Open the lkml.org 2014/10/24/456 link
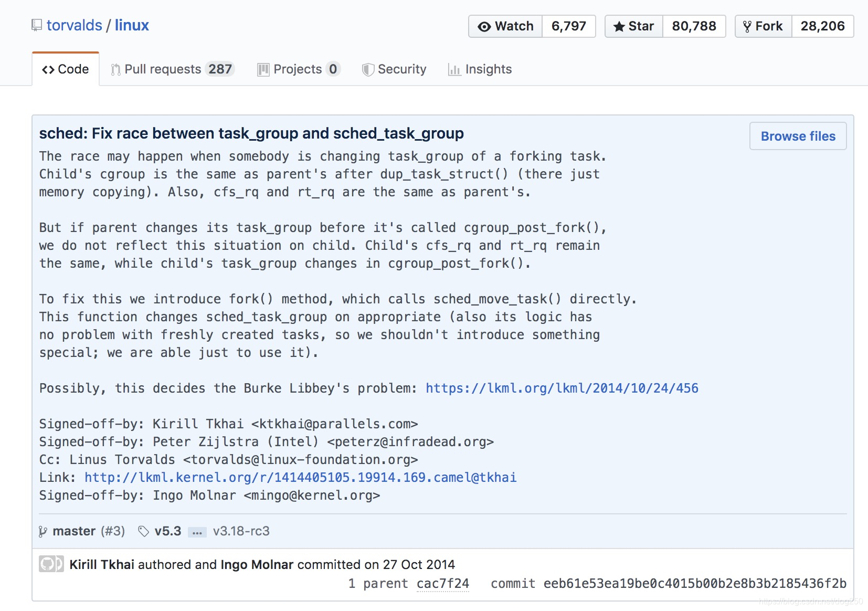This screenshot has width=868, height=611. click(x=562, y=388)
